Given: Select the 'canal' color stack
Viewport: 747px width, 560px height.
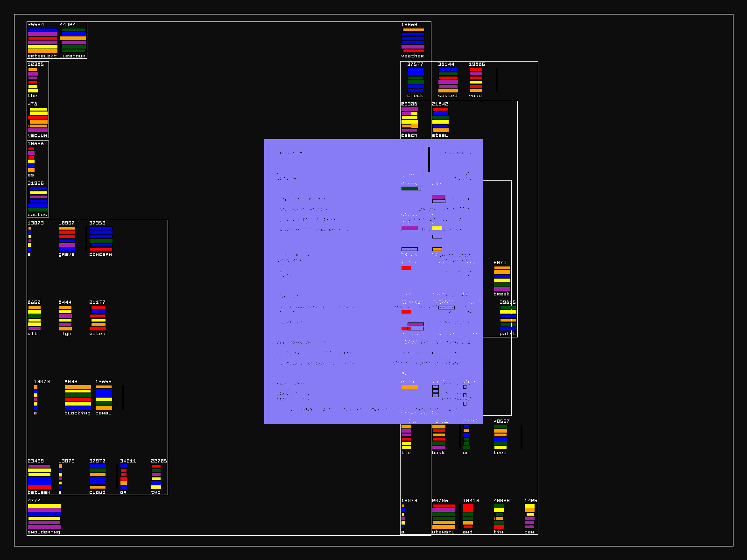Looking at the screenshot, I should [104, 397].
